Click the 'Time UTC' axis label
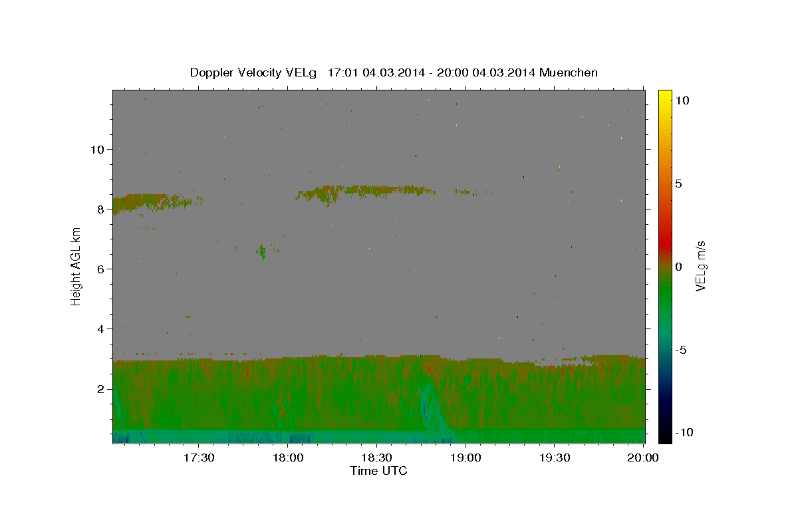798x532 pixels. (378, 471)
